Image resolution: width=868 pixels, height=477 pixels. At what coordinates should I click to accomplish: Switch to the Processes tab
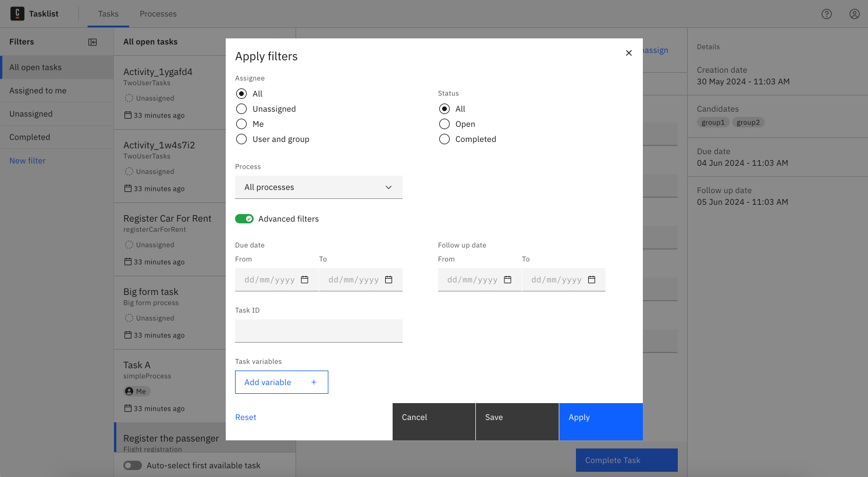tap(158, 13)
